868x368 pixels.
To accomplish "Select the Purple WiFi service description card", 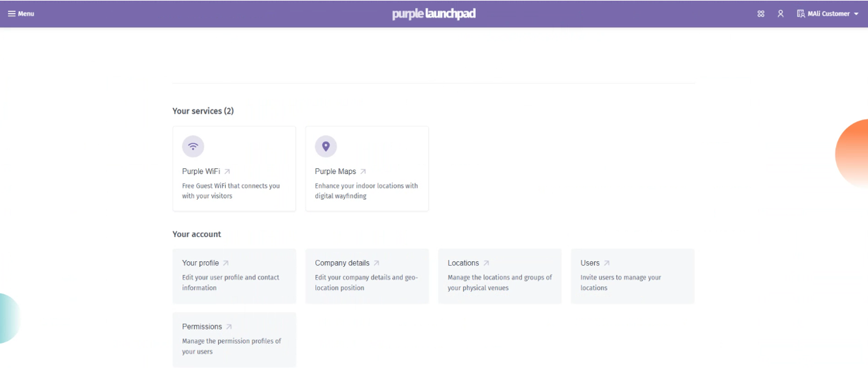I will click(x=234, y=168).
